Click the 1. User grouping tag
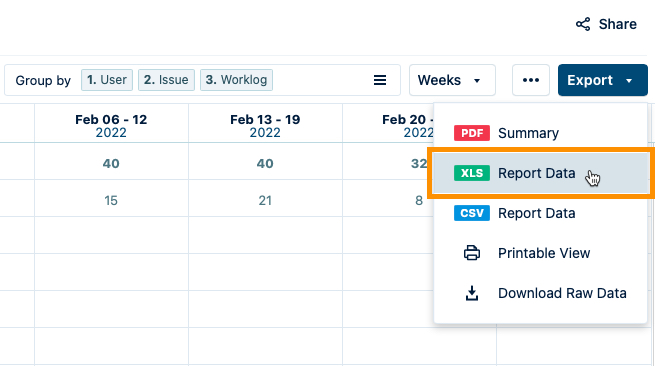Screen dimensions: 655x366 point(107,80)
